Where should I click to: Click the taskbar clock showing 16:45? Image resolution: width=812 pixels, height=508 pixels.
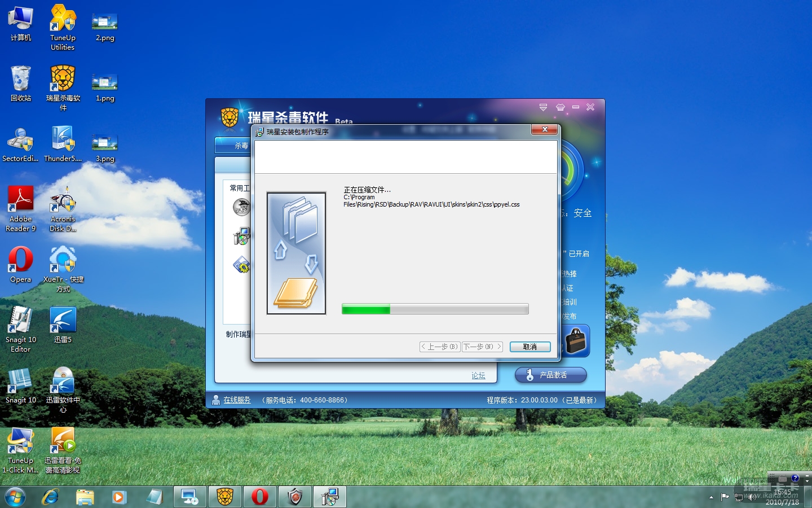point(782,497)
